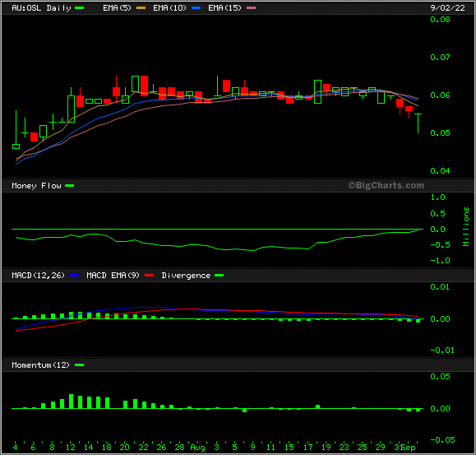Click the date 12 marker on time axis
Viewport: 476px width, 455px height.
pos(71,448)
